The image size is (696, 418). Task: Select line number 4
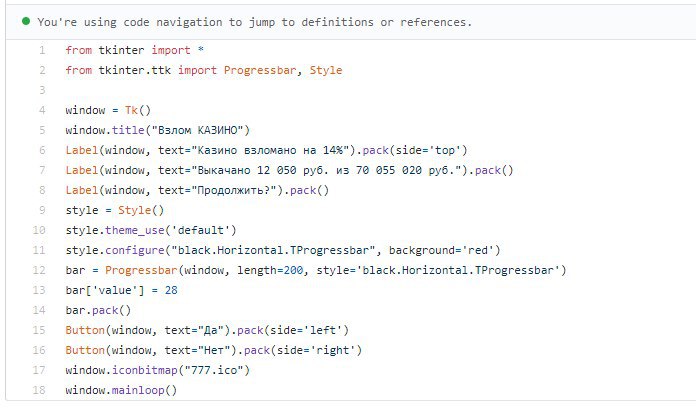click(42, 110)
